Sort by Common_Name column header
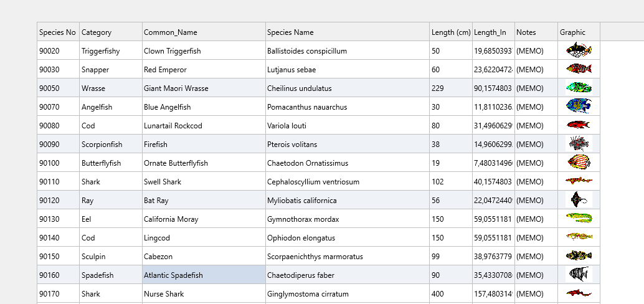This screenshot has width=644, height=304. point(203,32)
